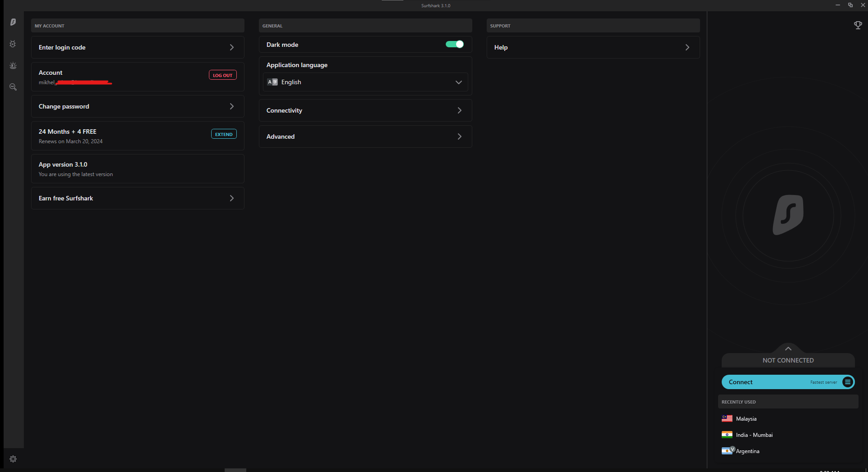Expand the connection status panel arrow

click(788, 349)
